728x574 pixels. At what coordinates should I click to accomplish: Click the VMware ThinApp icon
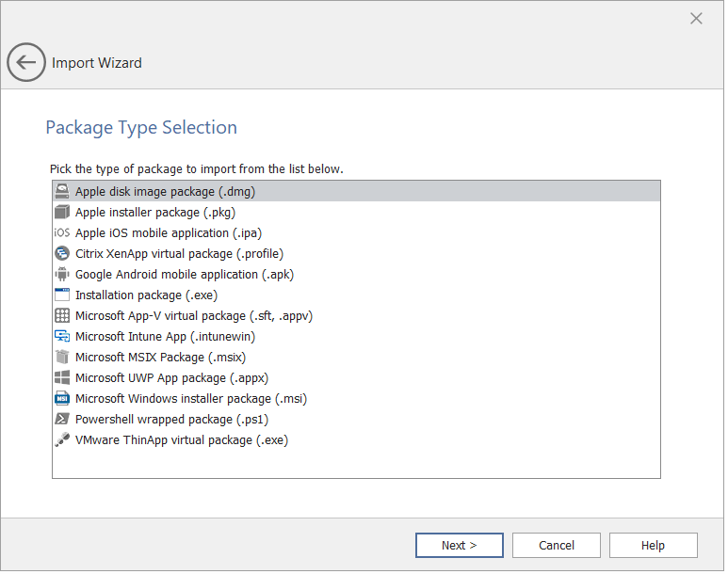click(x=62, y=439)
